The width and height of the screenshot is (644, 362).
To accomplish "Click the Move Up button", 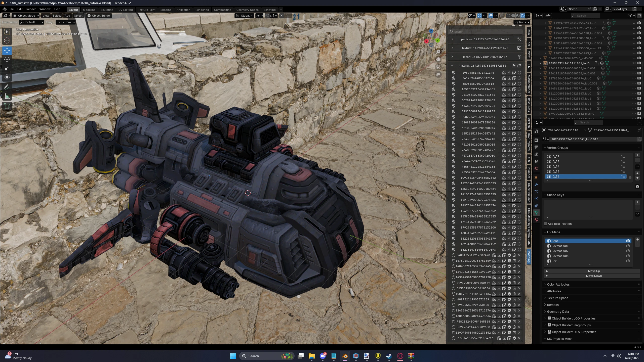I will [x=592, y=271].
